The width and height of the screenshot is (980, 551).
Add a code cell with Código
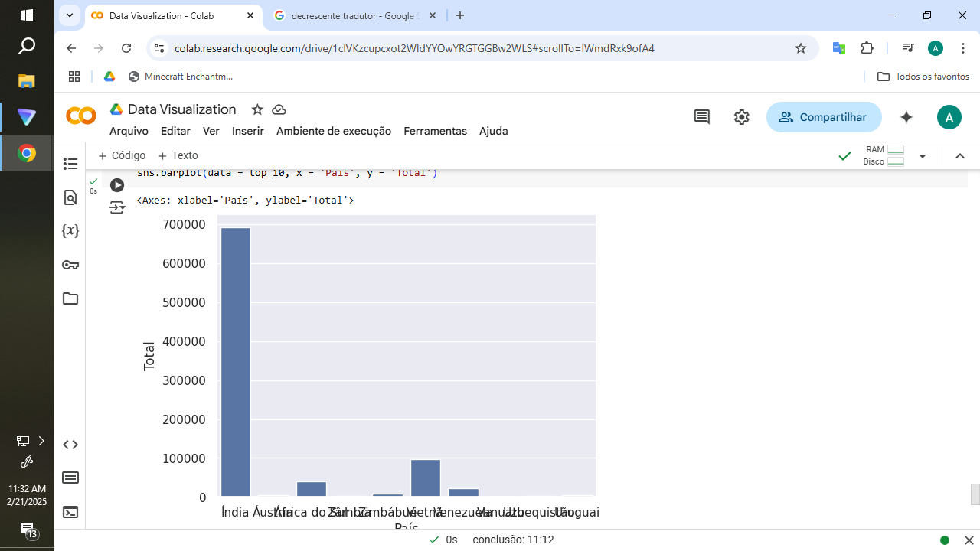[122, 155]
